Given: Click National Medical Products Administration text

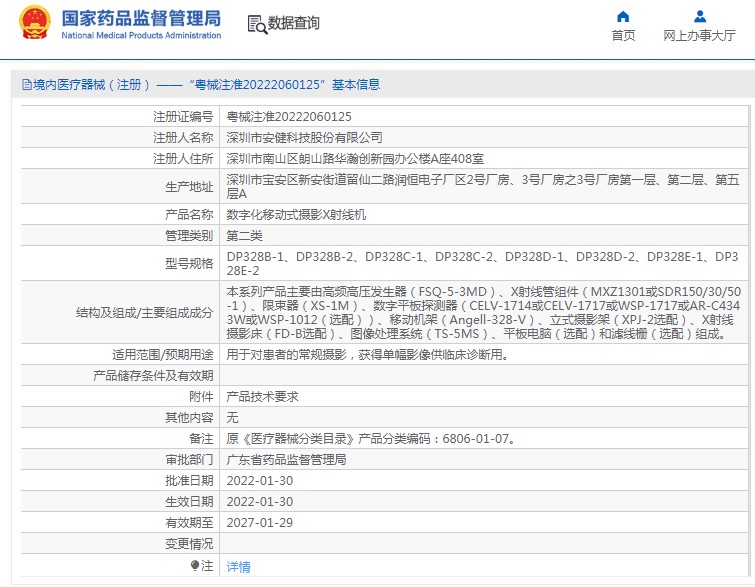Looking at the screenshot, I should (141, 35).
